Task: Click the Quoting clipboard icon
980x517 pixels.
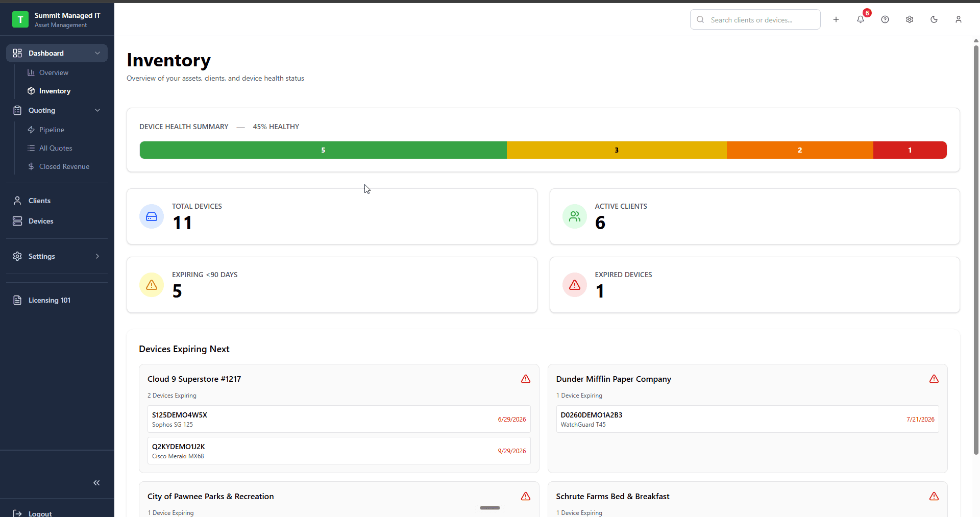Action: coord(17,110)
